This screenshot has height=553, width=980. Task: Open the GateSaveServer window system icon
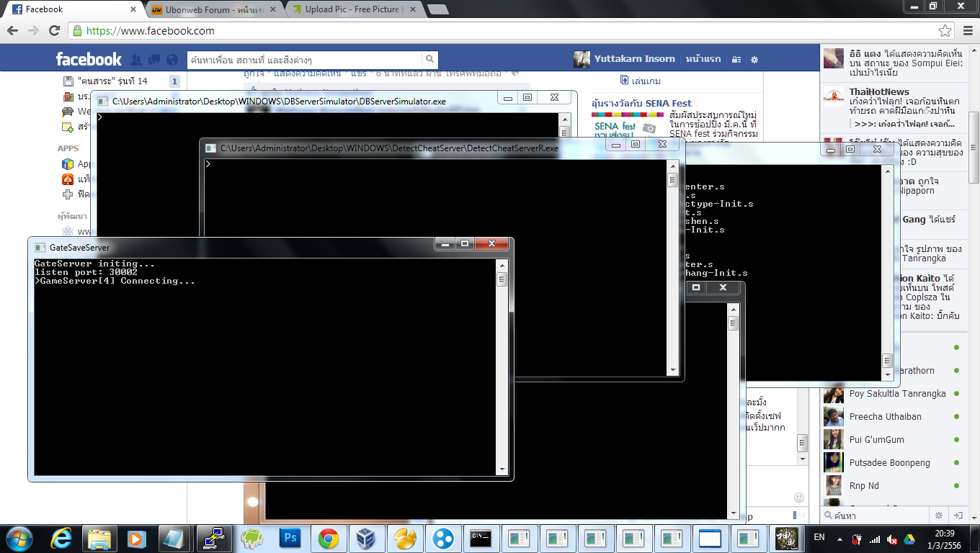coord(40,248)
